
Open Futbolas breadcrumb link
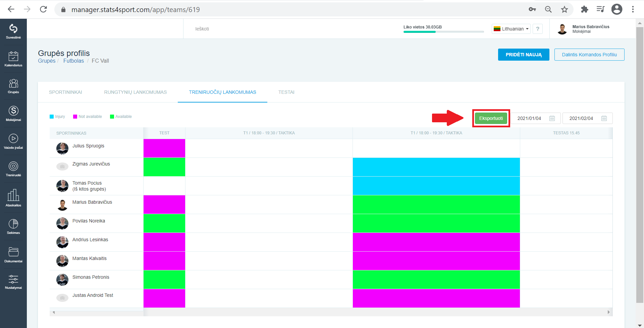pyautogui.click(x=73, y=61)
